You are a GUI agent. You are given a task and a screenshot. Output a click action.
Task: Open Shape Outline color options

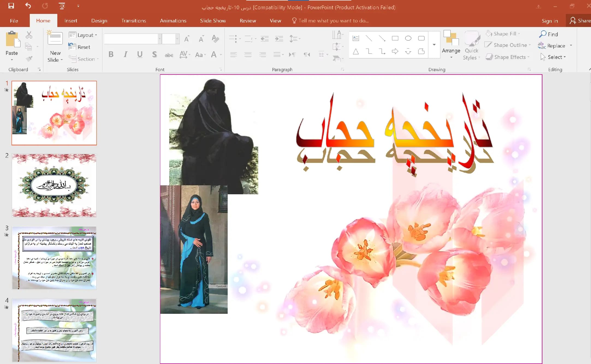pos(508,45)
